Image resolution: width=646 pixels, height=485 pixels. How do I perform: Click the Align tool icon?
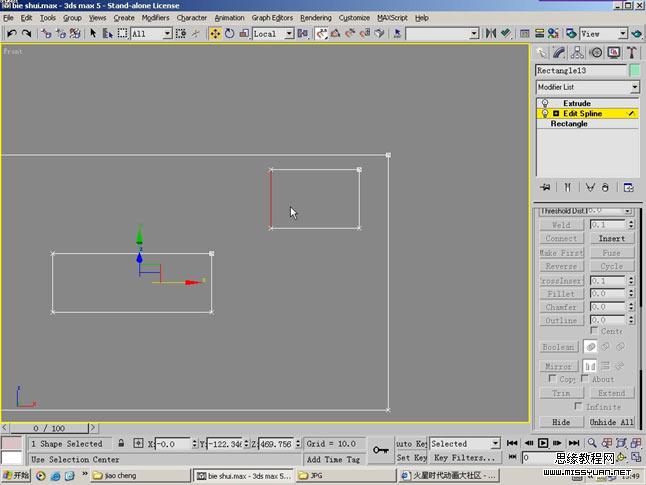506,33
